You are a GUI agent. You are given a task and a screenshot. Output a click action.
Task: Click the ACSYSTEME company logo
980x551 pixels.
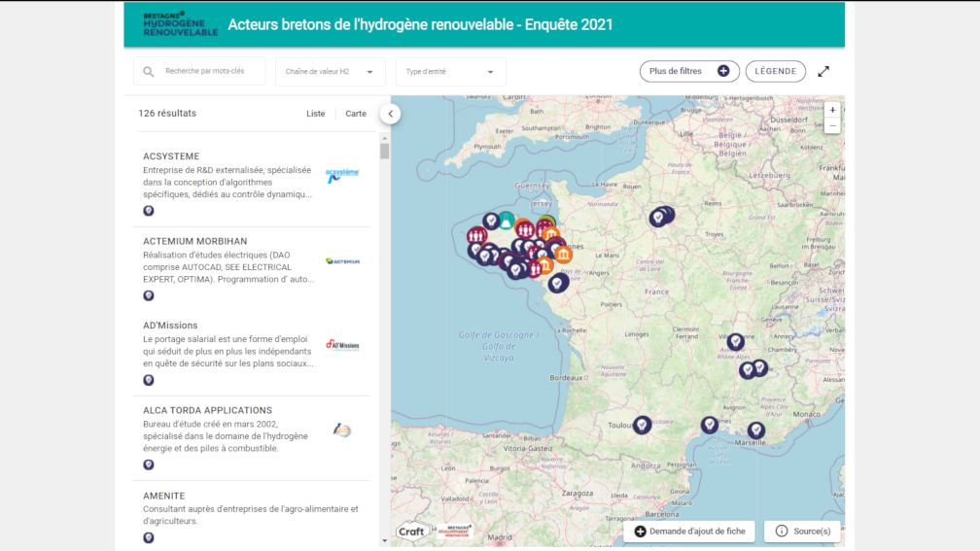click(342, 176)
